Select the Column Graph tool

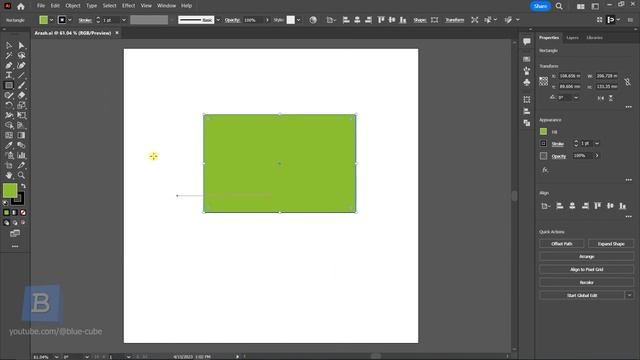click(21, 155)
